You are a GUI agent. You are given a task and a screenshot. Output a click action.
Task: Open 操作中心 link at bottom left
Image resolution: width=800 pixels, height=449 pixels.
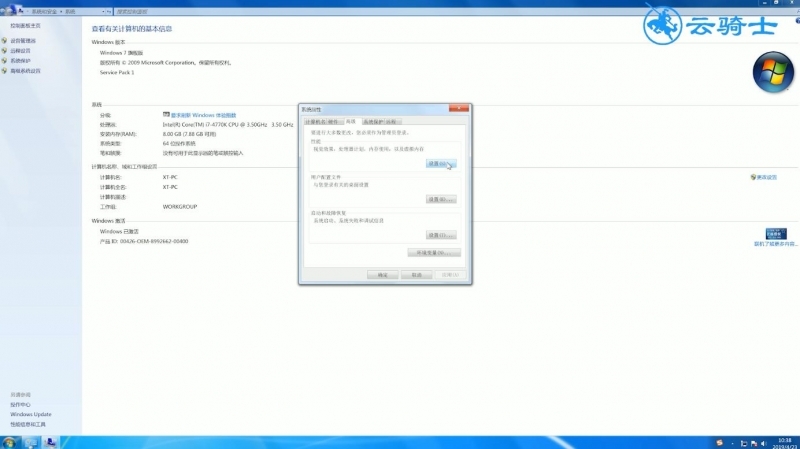20,405
